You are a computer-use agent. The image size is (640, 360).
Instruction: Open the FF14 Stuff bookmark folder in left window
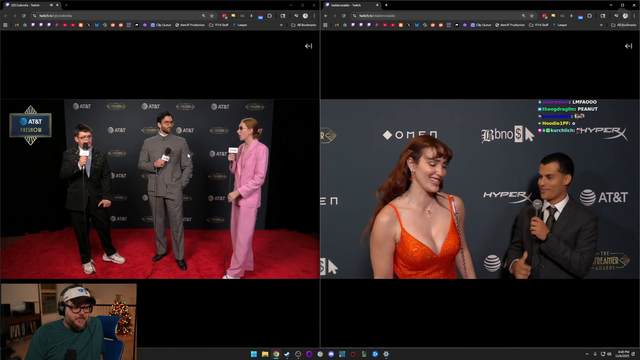(x=218, y=25)
